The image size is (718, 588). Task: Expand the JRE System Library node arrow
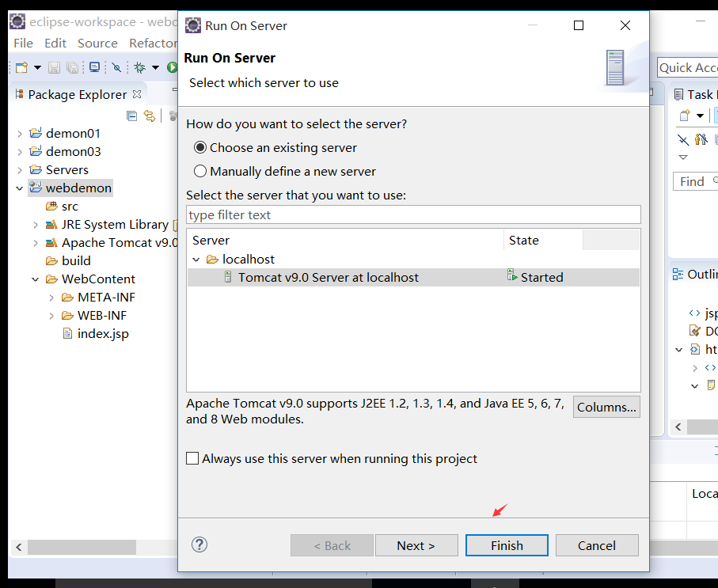click(36, 225)
